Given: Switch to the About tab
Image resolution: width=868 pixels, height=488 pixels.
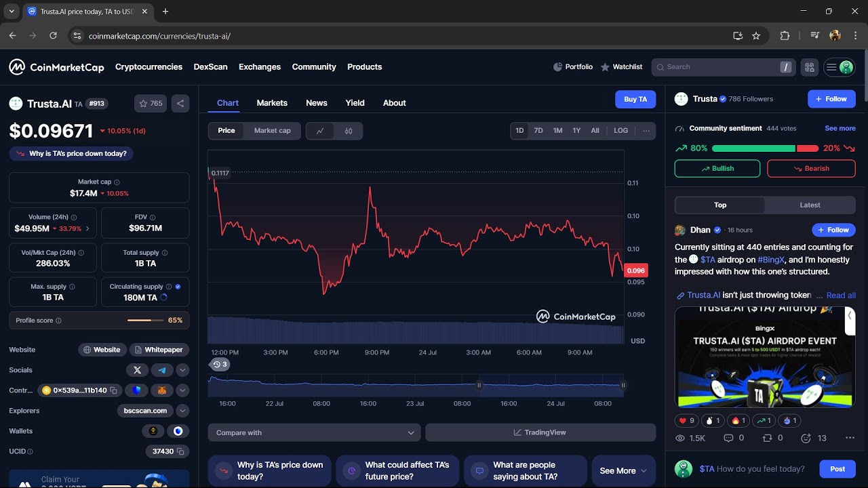Looking at the screenshot, I should point(395,103).
